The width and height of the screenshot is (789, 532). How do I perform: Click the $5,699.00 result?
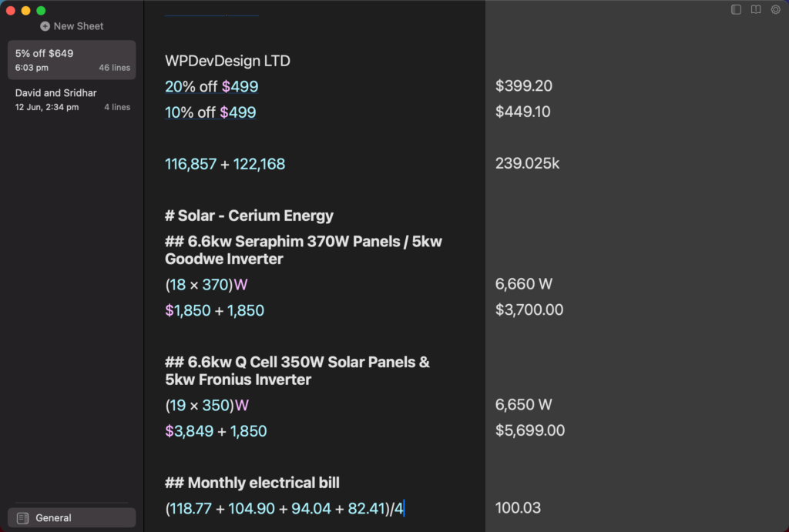tap(530, 430)
